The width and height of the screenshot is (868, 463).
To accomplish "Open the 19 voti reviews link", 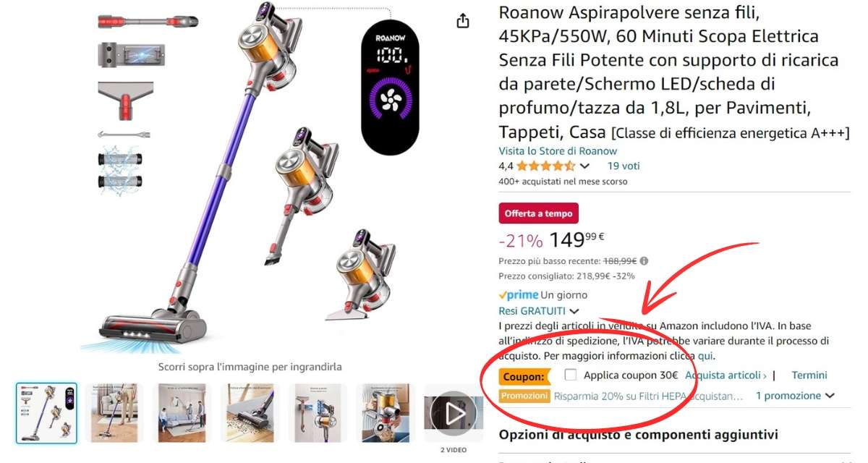I will pos(624,166).
